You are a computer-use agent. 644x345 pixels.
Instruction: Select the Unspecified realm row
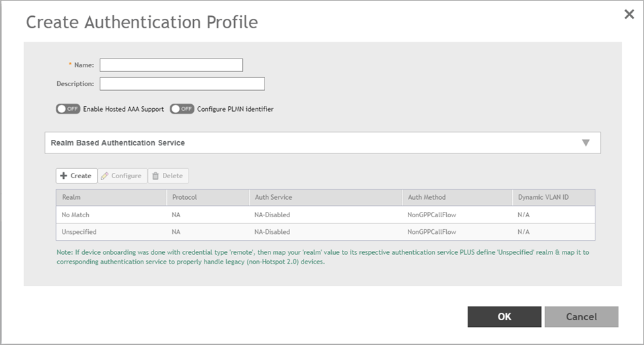point(79,232)
